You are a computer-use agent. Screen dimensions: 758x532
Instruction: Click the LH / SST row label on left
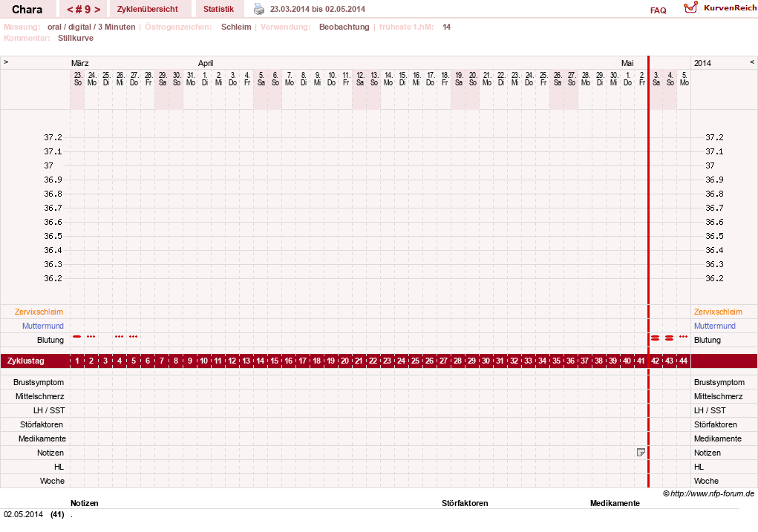click(x=49, y=410)
